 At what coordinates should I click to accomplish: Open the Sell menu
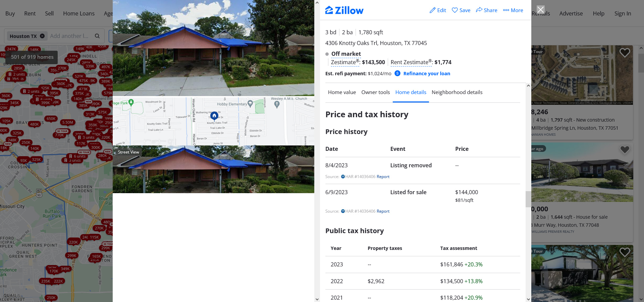click(x=49, y=13)
